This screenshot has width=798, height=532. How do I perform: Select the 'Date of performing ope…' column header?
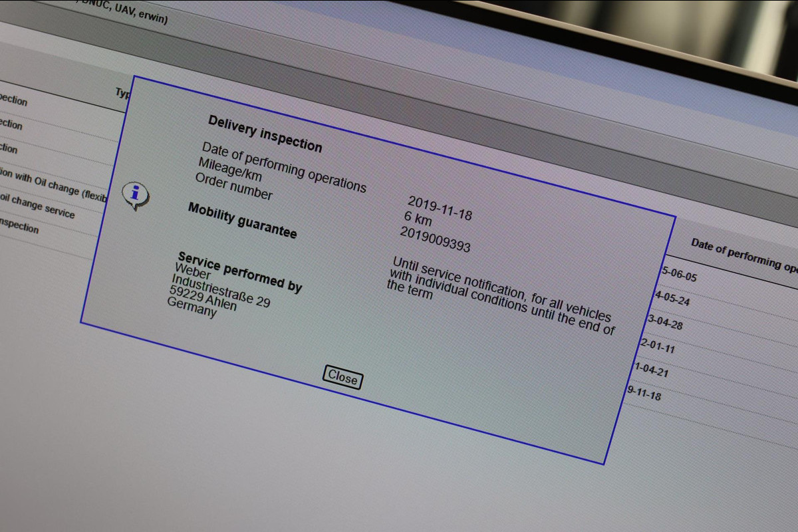click(744, 255)
